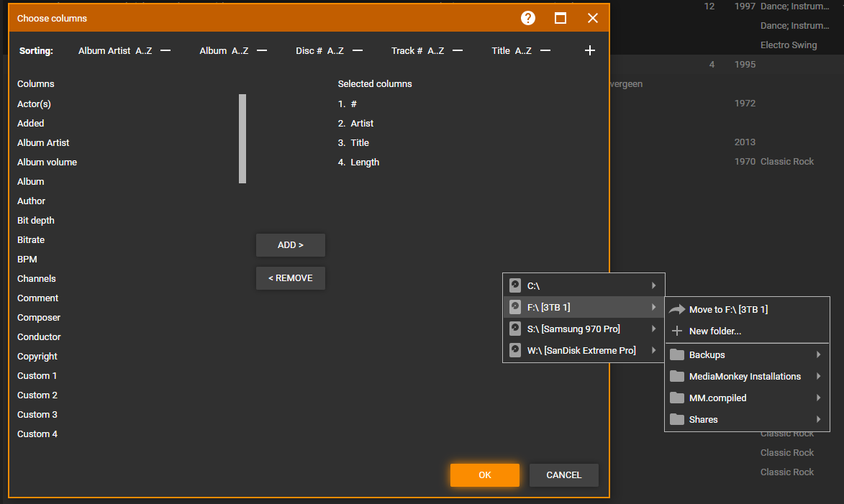Remove the Album Artist sorting with minus icon

point(165,50)
